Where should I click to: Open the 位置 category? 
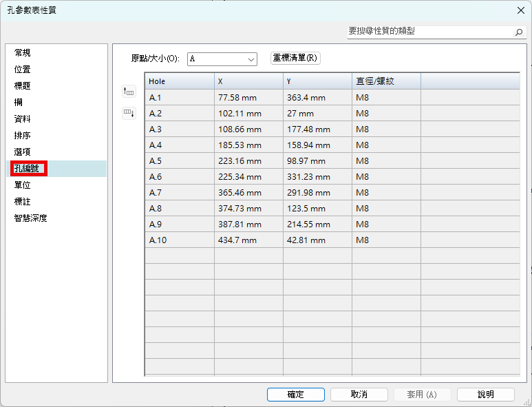pyautogui.click(x=23, y=70)
